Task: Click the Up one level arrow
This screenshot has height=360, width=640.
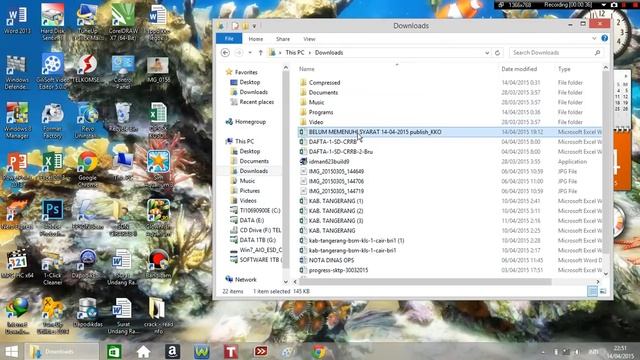Action: (260, 53)
